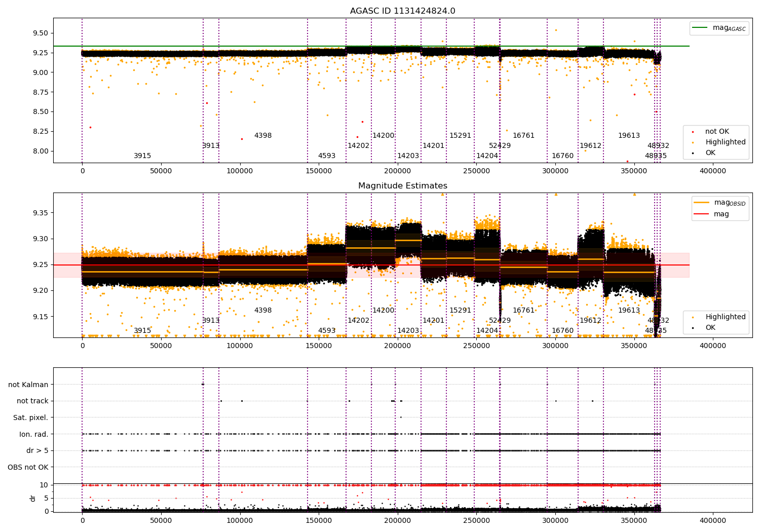Click OBSID label 16761 in Magnitude Estimates plot
Viewport: 760px width, 532px height.
[523, 310]
